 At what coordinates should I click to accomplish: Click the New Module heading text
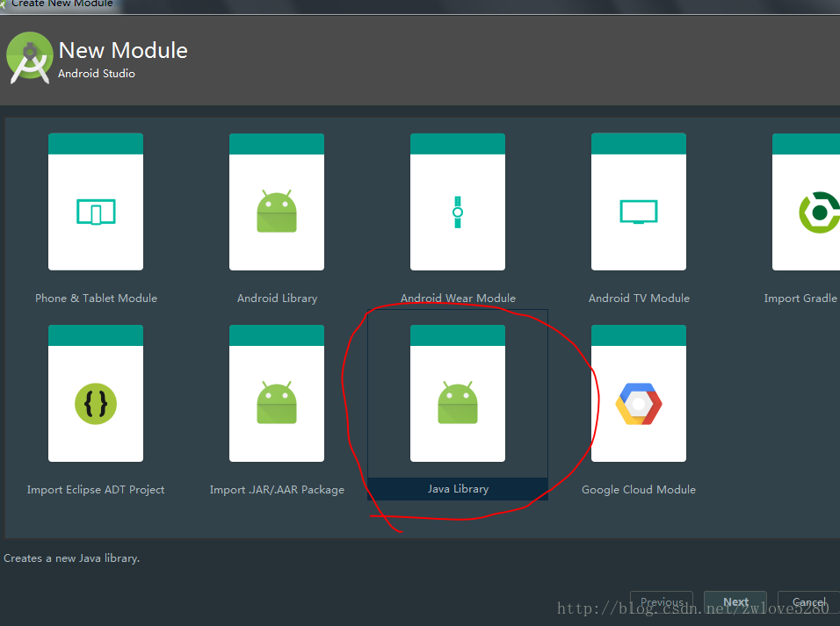[123, 50]
